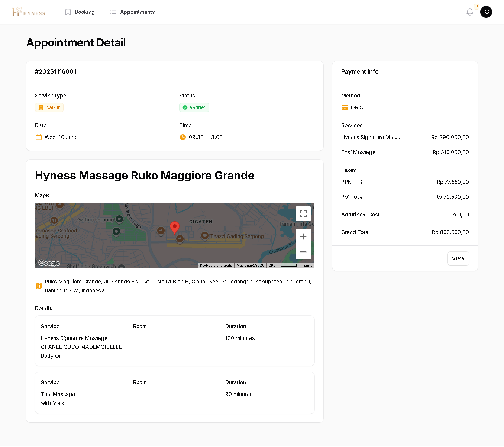Click PPN 11% tax amount Rp 77.550,00
The image size is (504, 447).
click(453, 182)
